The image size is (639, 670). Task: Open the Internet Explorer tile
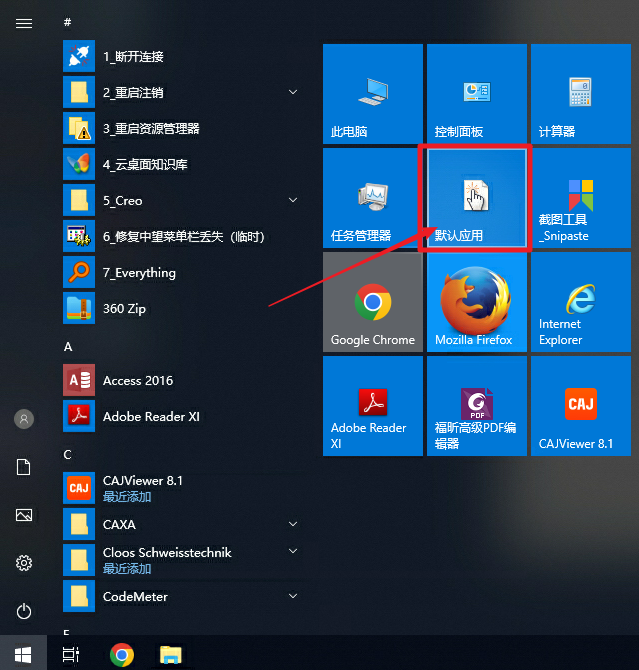[580, 302]
